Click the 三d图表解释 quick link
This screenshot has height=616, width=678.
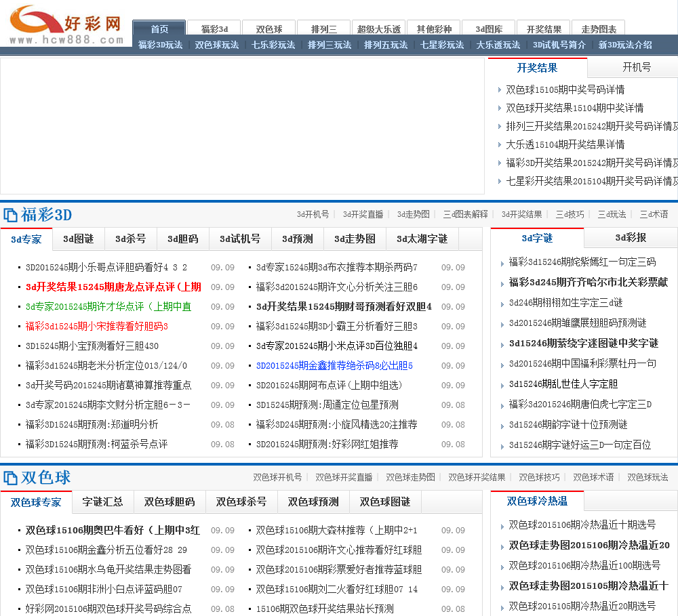click(465, 214)
